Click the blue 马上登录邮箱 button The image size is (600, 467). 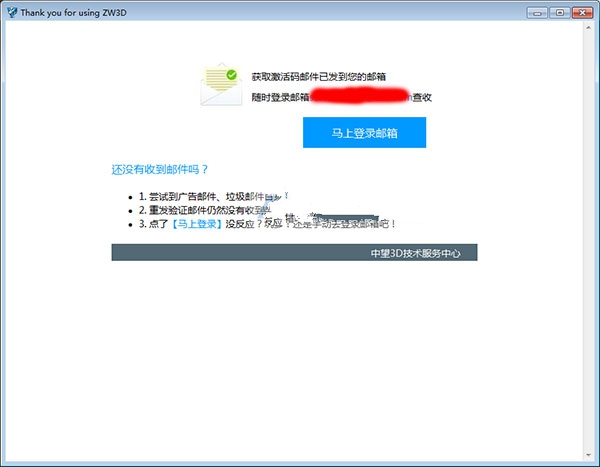tap(364, 132)
